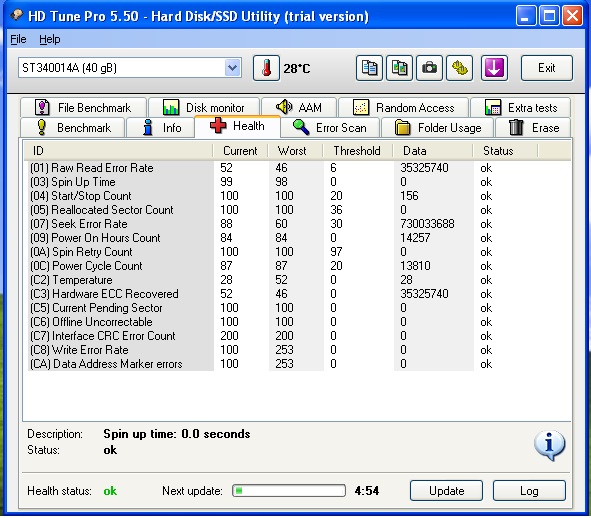
Task: Click the 4:54 next update countdown
Action: click(367, 490)
